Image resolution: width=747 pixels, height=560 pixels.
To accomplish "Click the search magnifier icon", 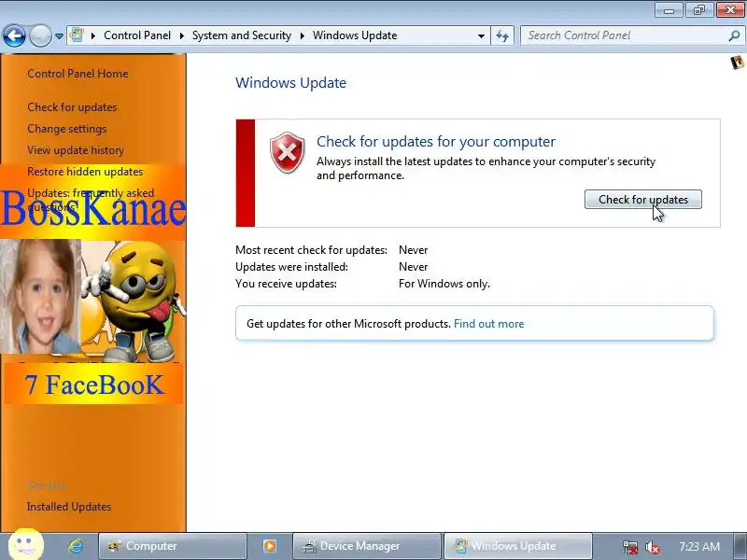I will 735,35.
